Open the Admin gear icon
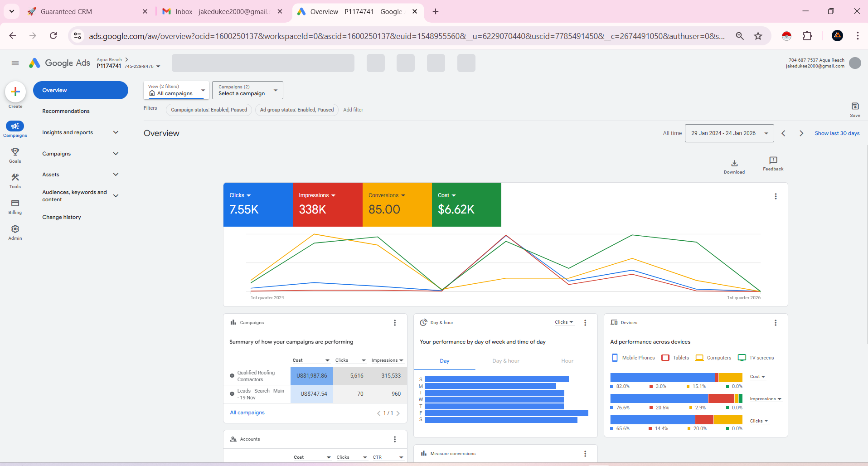Screen dimensions: 868x466 [x=15, y=229]
